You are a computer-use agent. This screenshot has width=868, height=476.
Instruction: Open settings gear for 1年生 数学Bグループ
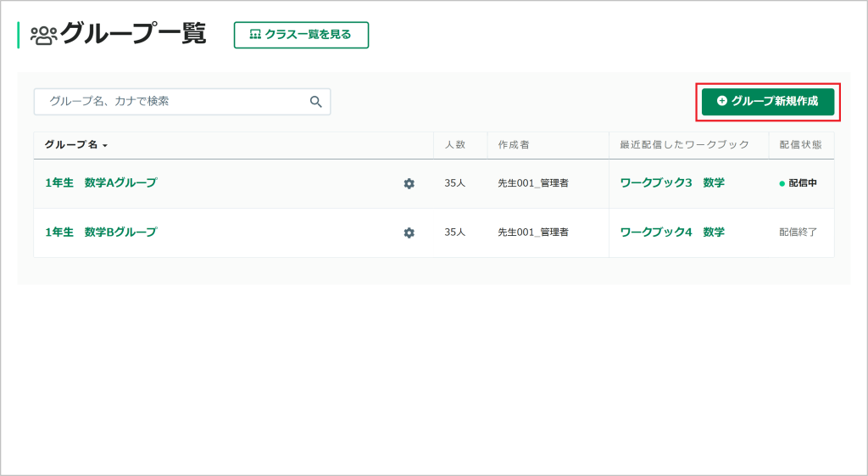[x=409, y=232]
